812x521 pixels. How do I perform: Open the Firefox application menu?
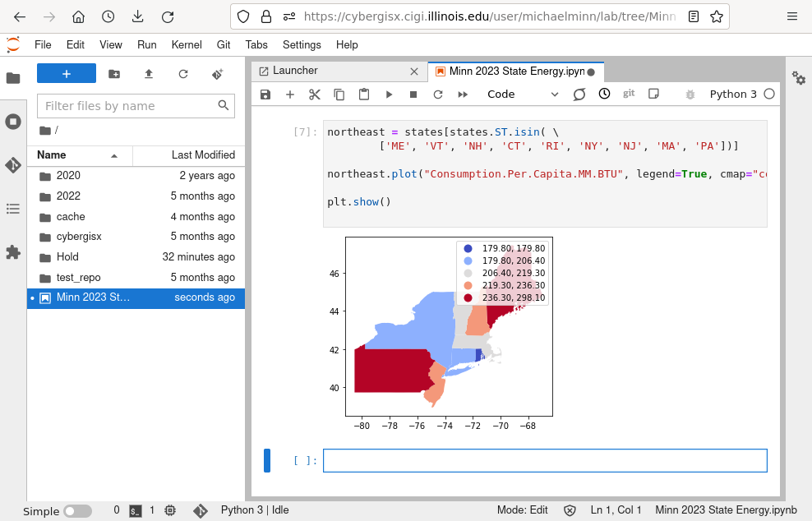[791, 16]
